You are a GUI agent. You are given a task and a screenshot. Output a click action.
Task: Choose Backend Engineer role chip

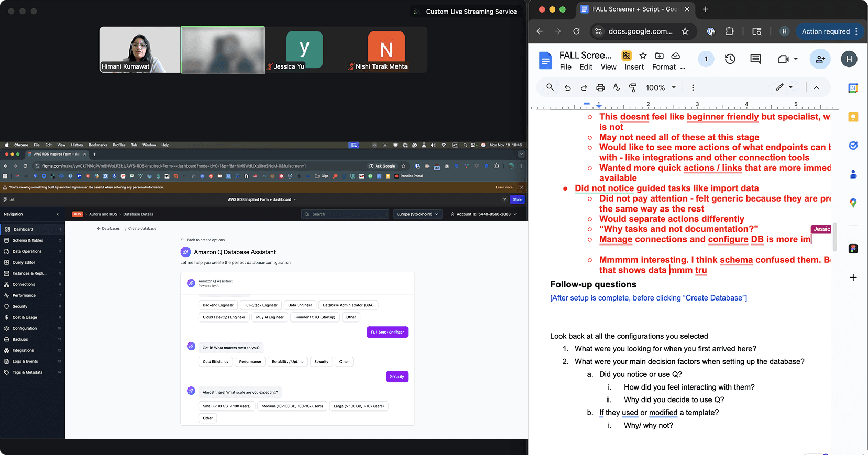coord(218,305)
